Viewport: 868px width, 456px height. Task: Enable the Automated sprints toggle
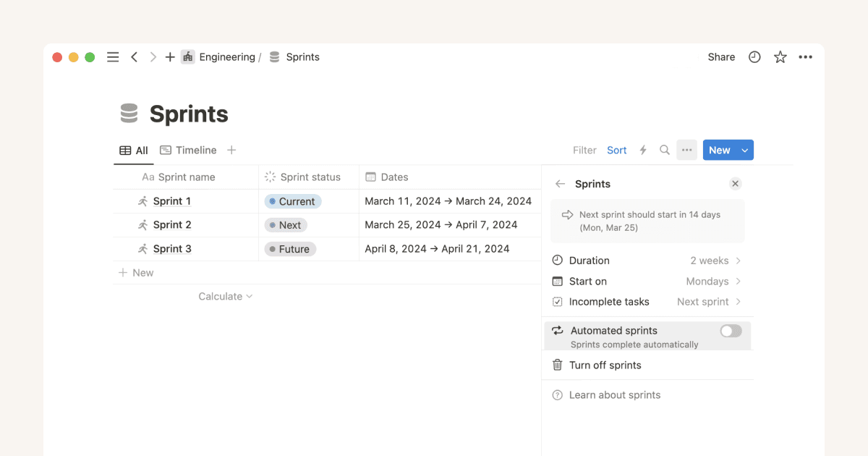[730, 331]
